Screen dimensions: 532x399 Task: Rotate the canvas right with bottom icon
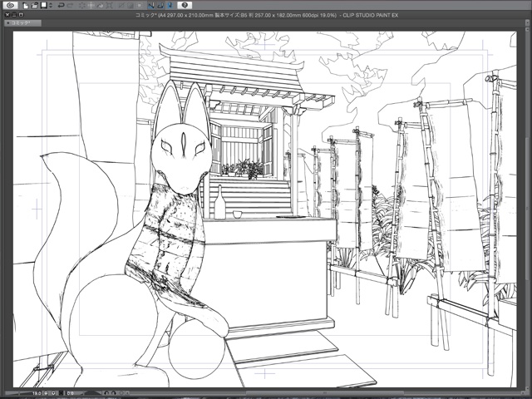pyautogui.click(x=114, y=393)
